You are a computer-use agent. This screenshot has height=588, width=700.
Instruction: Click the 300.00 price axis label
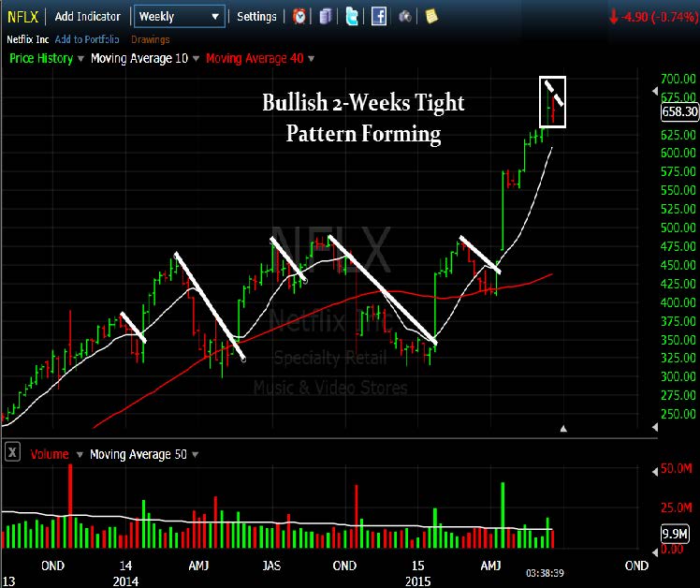pyautogui.click(x=678, y=376)
